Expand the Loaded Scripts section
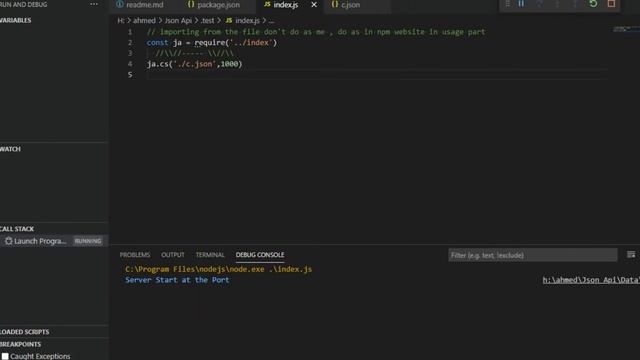Viewport: 640px width, 360px height. pos(24,332)
